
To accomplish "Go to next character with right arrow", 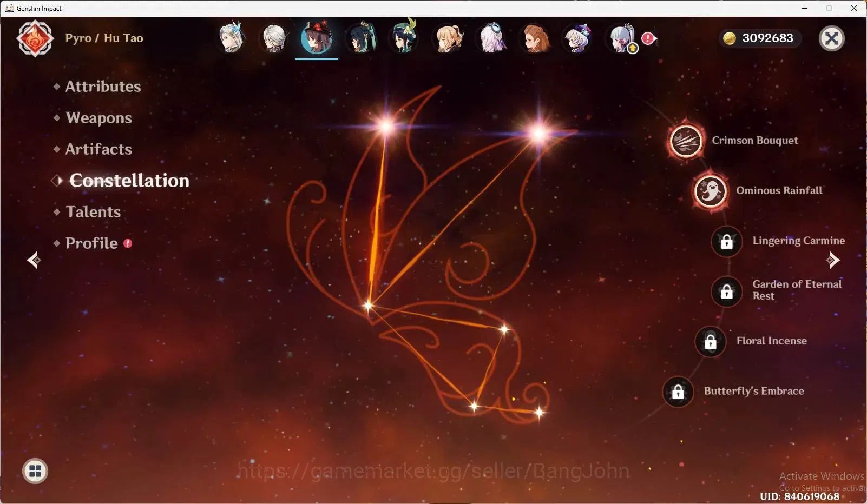I will click(x=833, y=260).
